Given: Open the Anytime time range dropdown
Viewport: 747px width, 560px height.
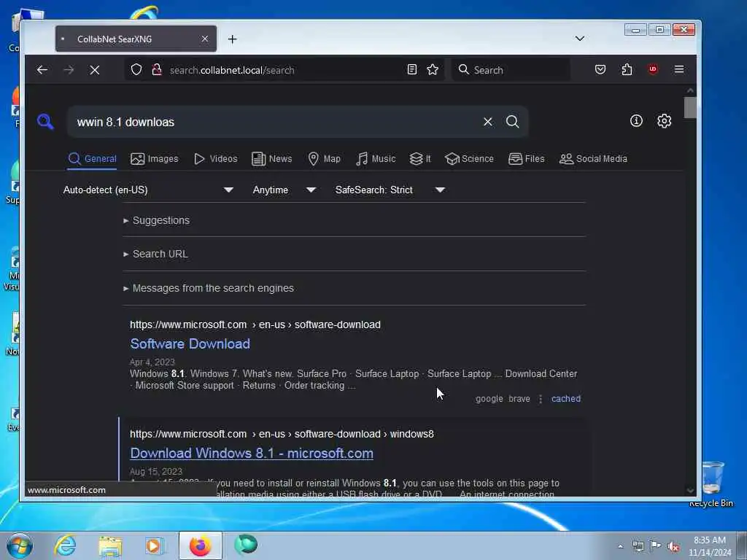Looking at the screenshot, I should [x=284, y=190].
